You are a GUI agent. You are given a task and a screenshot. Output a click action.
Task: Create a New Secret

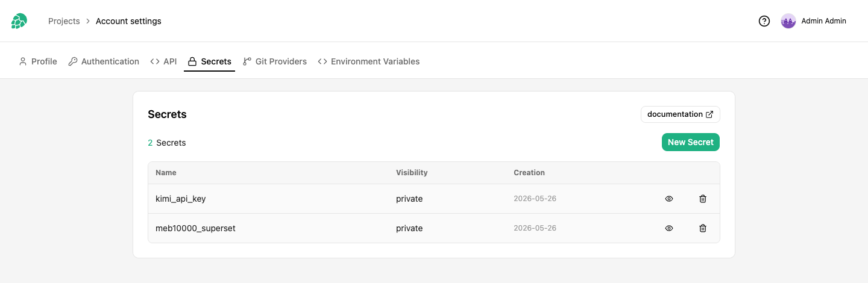click(691, 142)
